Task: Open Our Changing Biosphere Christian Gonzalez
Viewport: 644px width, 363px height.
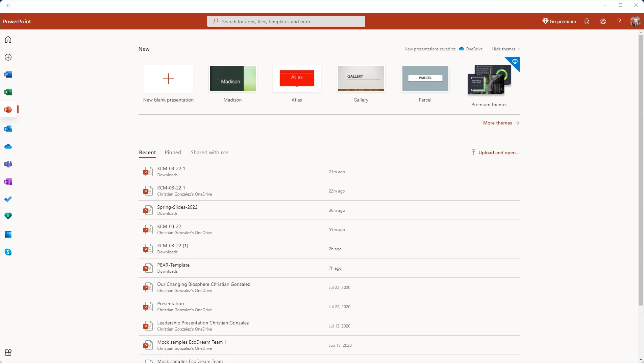Action: pyautogui.click(x=329, y=287)
